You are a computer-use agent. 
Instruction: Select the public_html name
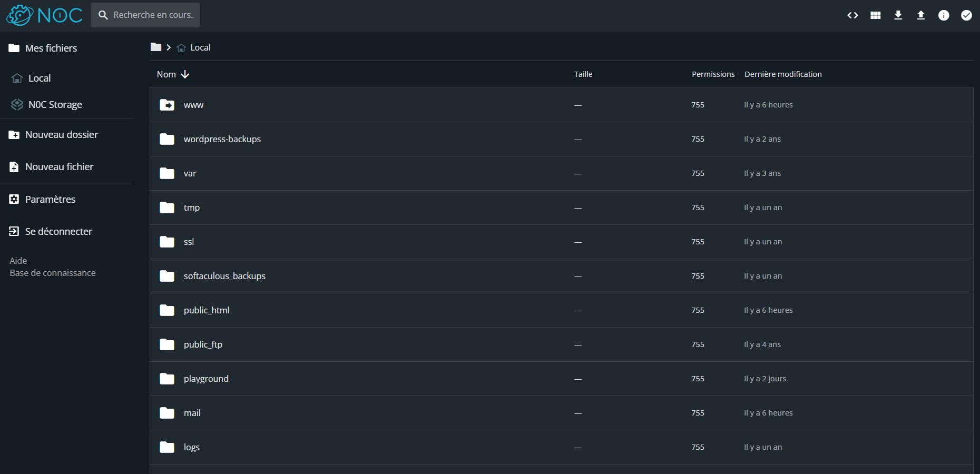[x=207, y=310]
